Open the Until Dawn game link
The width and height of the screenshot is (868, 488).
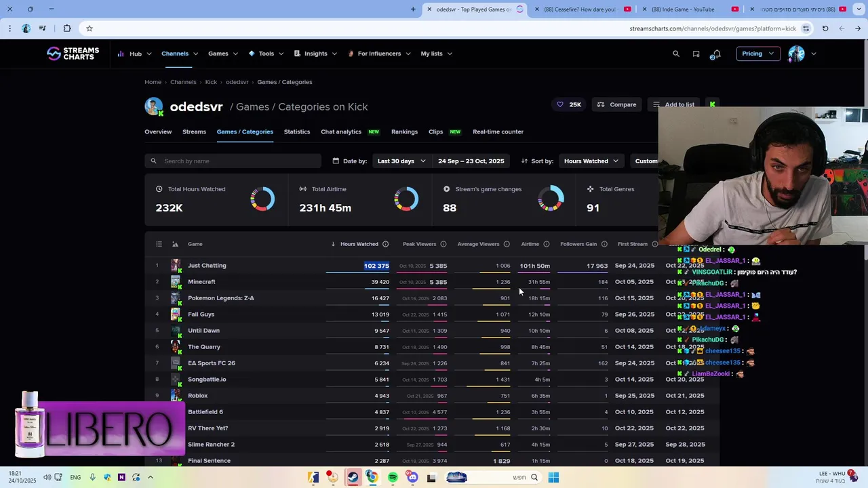(x=203, y=331)
